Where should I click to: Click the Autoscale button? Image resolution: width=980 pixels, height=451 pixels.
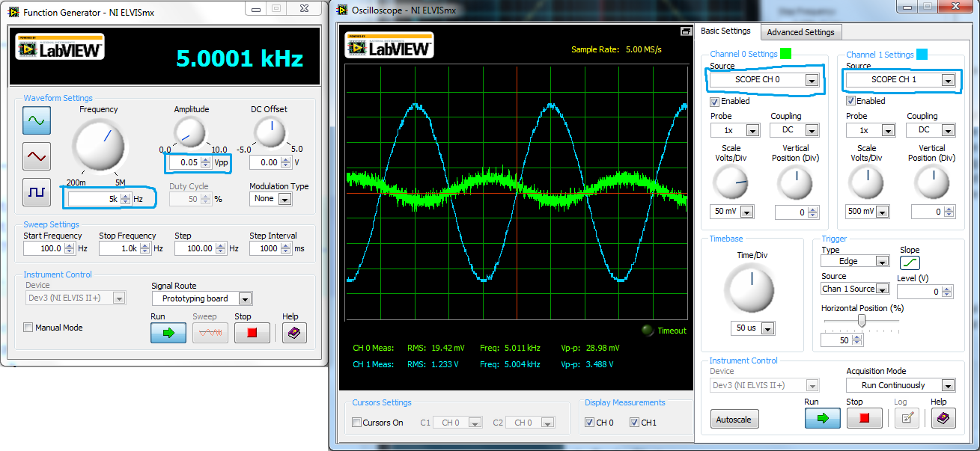tap(734, 420)
